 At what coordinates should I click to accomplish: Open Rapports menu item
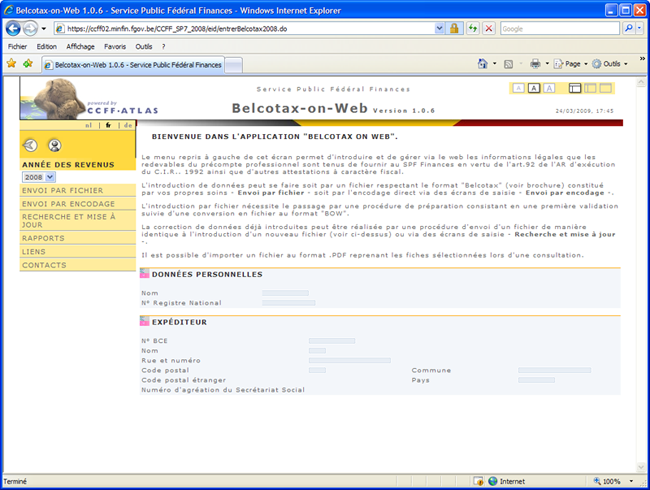[78, 238]
